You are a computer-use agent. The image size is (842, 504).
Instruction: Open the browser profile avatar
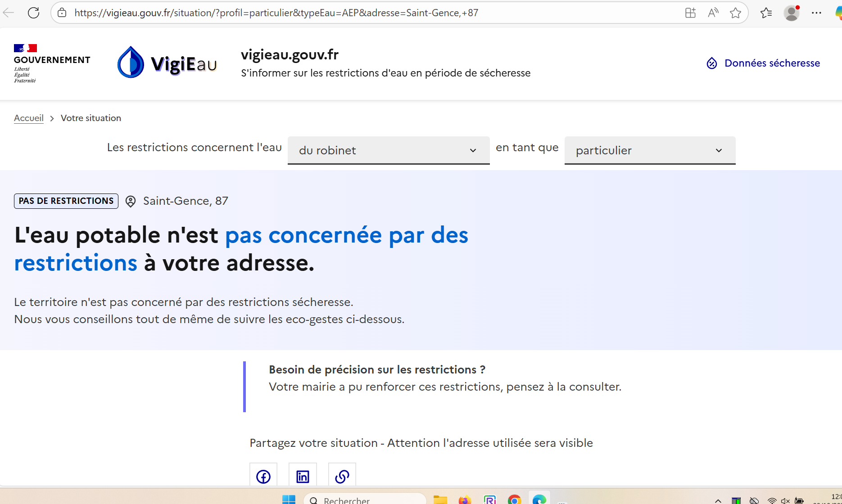tap(791, 13)
